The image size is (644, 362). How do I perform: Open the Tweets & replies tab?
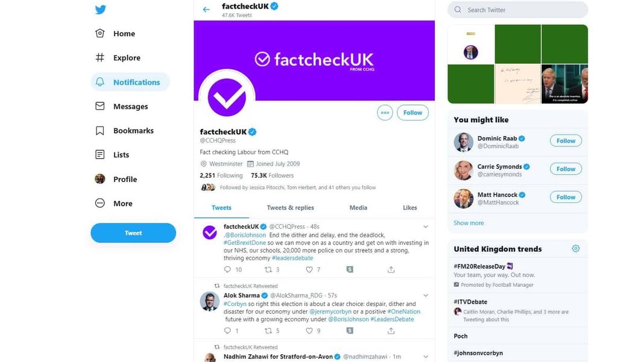pyautogui.click(x=290, y=207)
